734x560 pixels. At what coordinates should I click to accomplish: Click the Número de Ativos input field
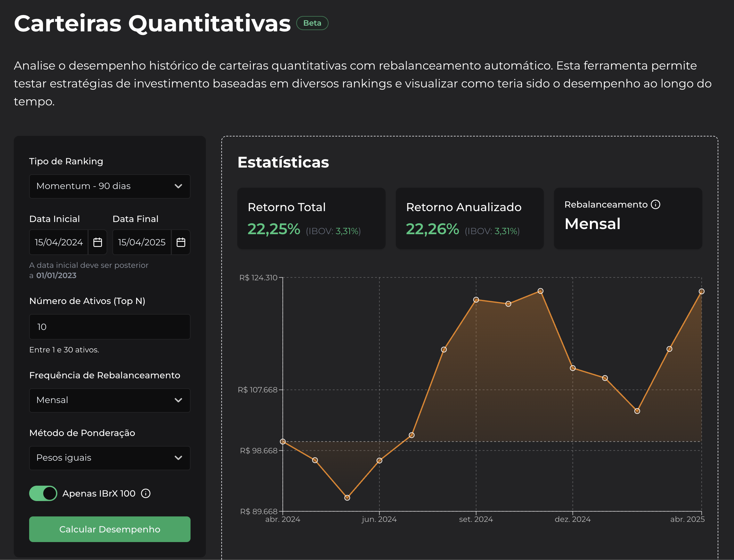point(110,327)
